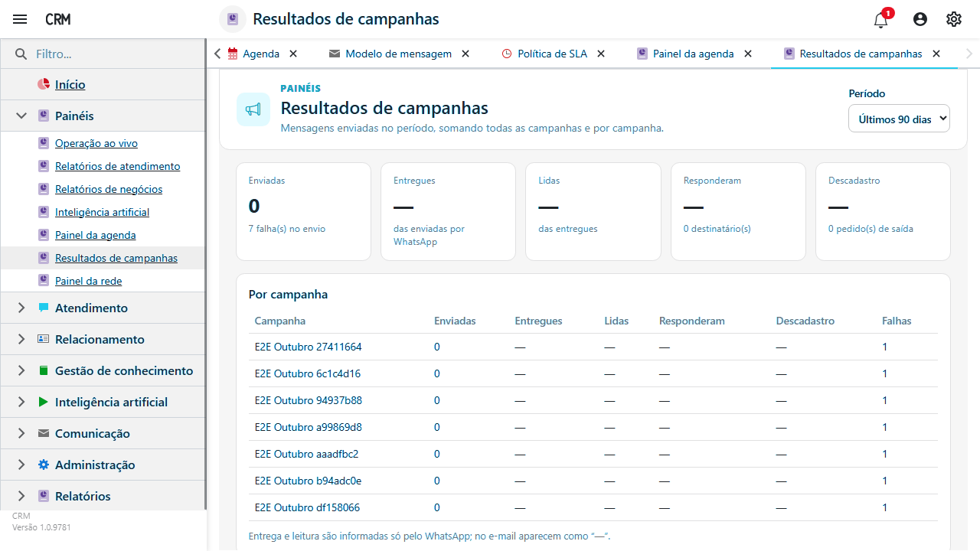Click the Filtro search input field
This screenshot has height=551, width=980.
coord(115,54)
